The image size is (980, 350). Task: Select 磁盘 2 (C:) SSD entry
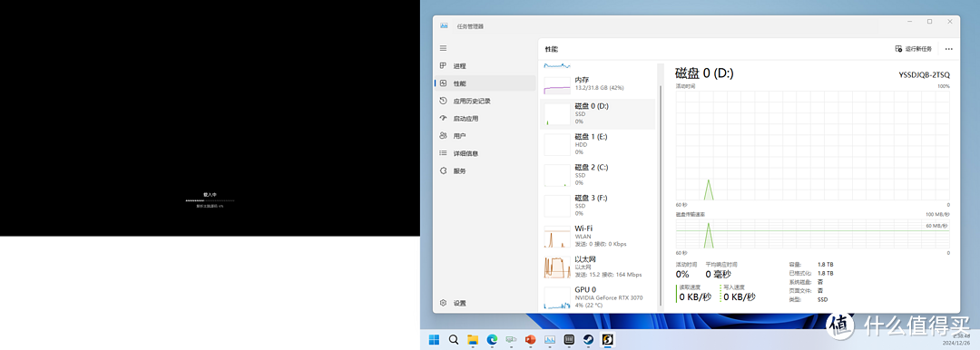pyautogui.click(x=597, y=175)
